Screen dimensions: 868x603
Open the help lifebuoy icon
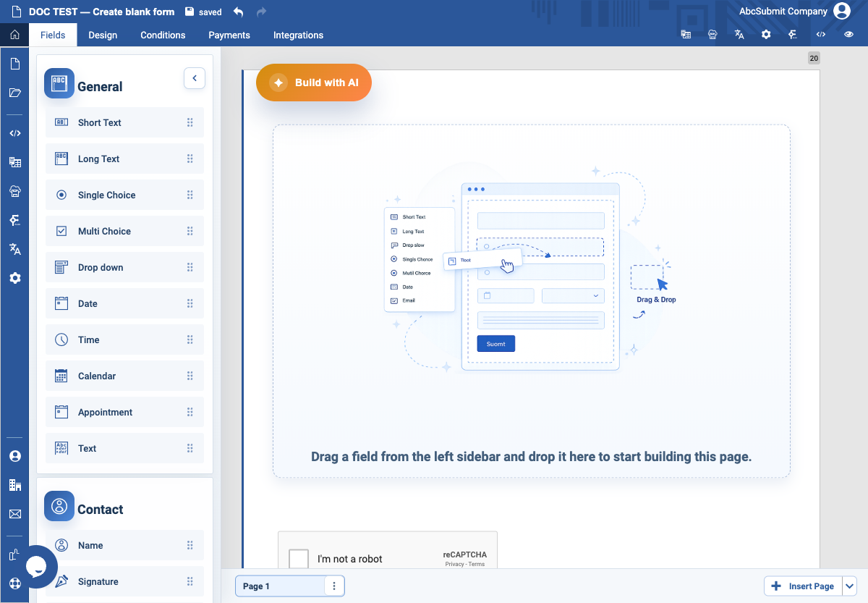[14, 583]
